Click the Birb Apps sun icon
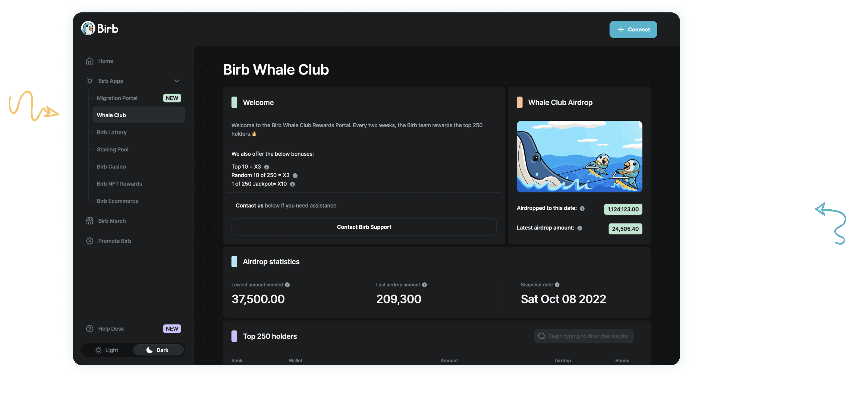 pos(90,81)
